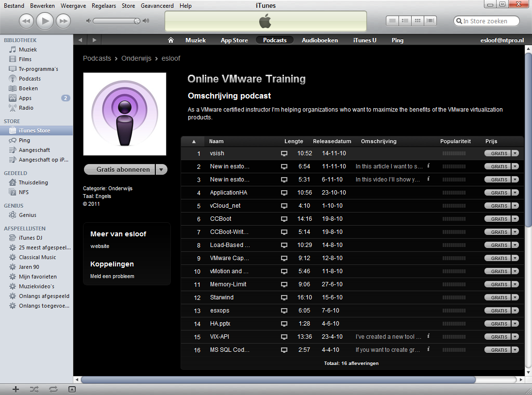Image resolution: width=532 pixels, height=395 pixels.
Task: Go to iTunes Store home icon
Action: click(x=171, y=40)
